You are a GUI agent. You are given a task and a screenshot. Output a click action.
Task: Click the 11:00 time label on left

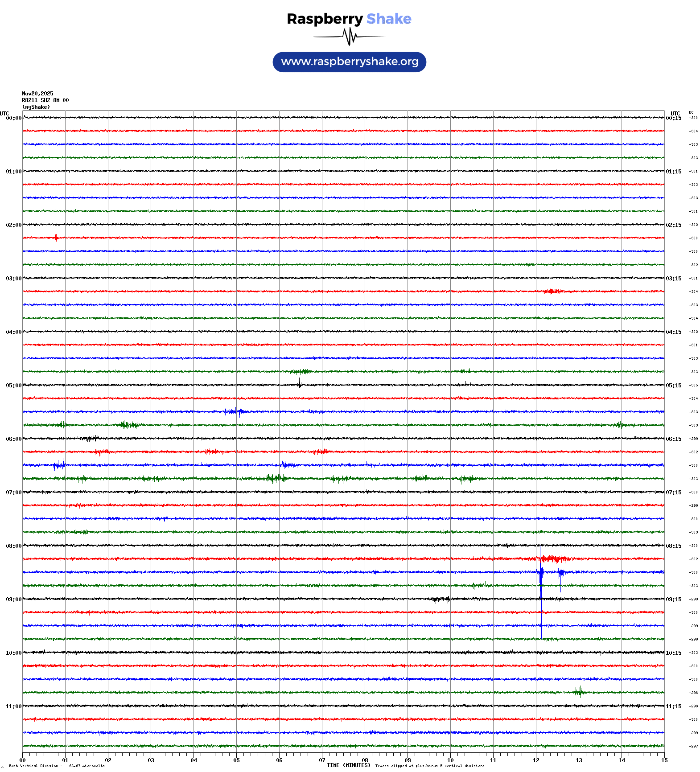[x=13, y=706]
